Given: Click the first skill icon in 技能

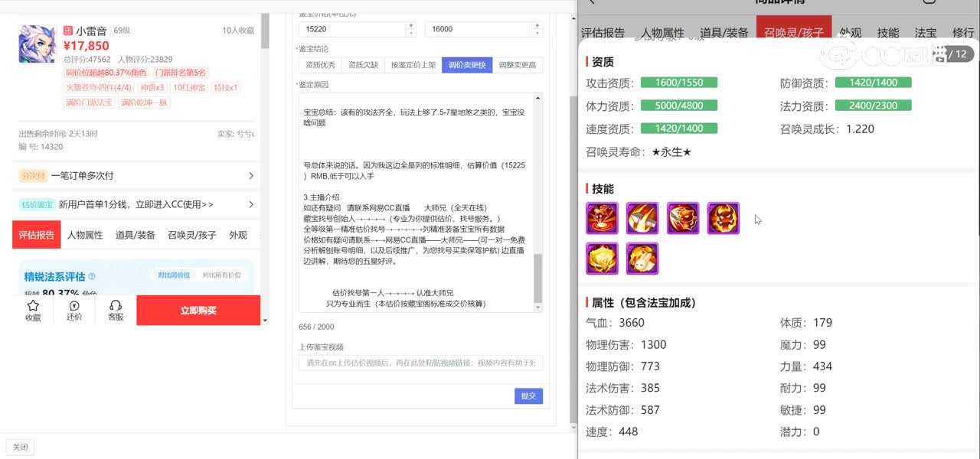Looking at the screenshot, I should click(x=602, y=218).
